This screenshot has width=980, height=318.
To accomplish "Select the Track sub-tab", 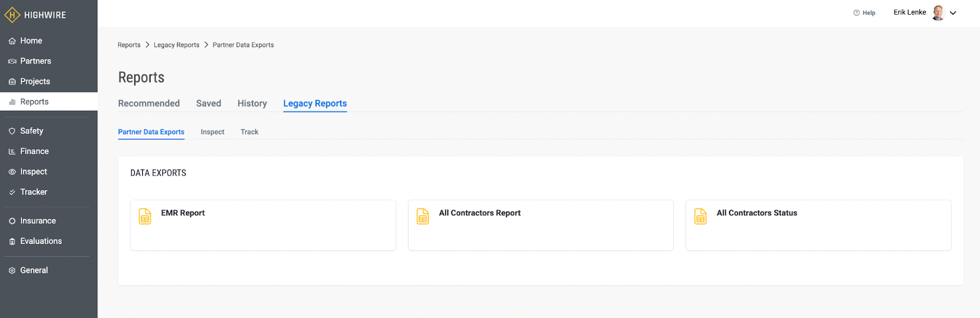I will (x=249, y=132).
